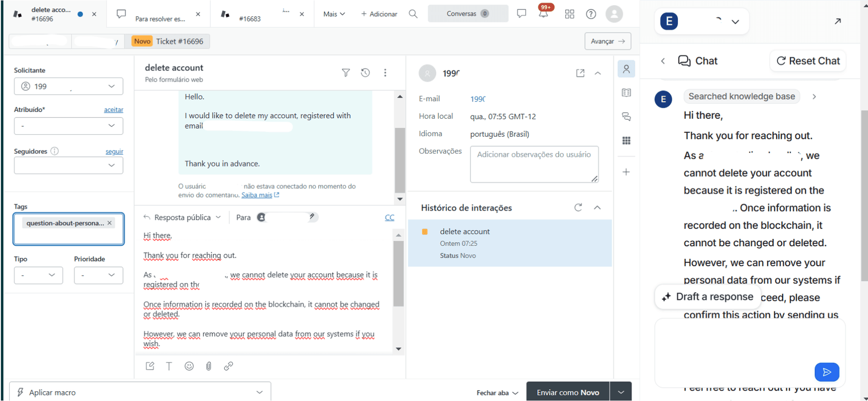Click the Reset Chat button
The width and height of the screenshot is (868, 401).
click(808, 61)
